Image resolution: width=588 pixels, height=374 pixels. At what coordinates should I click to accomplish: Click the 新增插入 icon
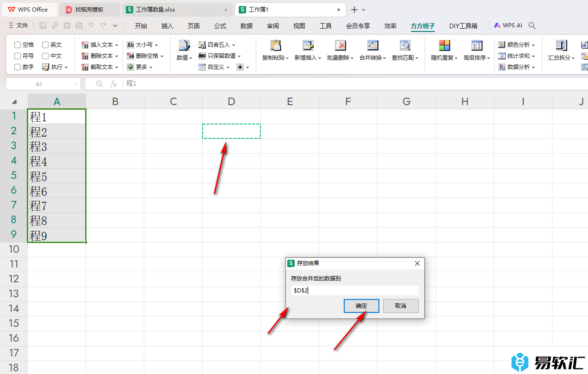tap(308, 45)
